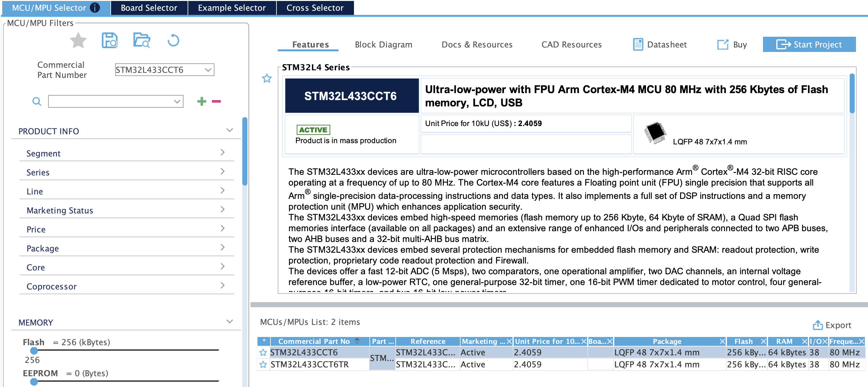868x387 pixels.
Task: Remove the Marketing column via its X
Action: point(509,341)
